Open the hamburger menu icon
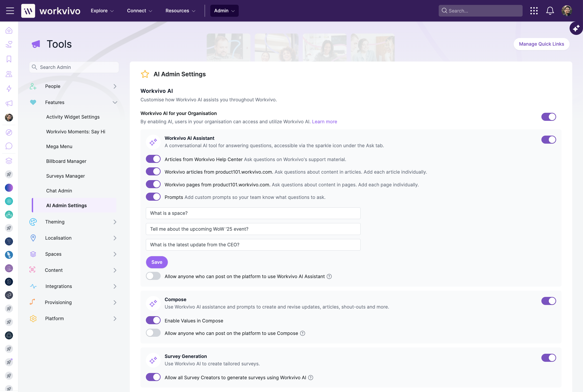Image resolution: width=583 pixels, height=392 pixels. click(10, 11)
